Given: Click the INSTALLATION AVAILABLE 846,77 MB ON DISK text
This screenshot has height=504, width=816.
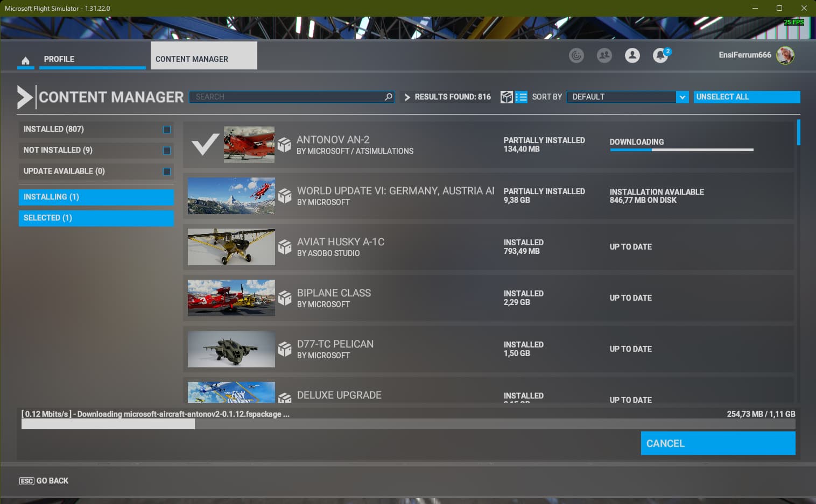Looking at the screenshot, I should pyautogui.click(x=657, y=196).
